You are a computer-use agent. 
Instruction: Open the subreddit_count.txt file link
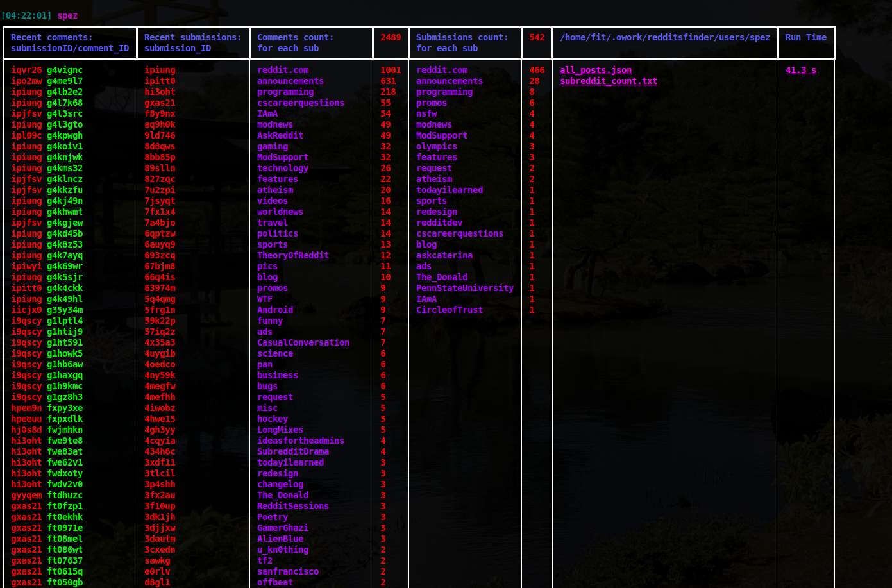pyautogui.click(x=609, y=81)
